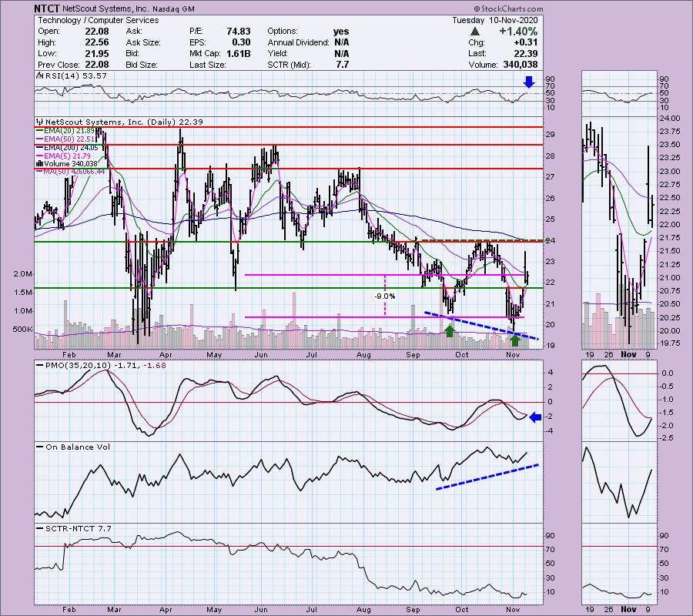
Task: Select the zoomed PMO thumbnail at right
Action: coord(619,402)
